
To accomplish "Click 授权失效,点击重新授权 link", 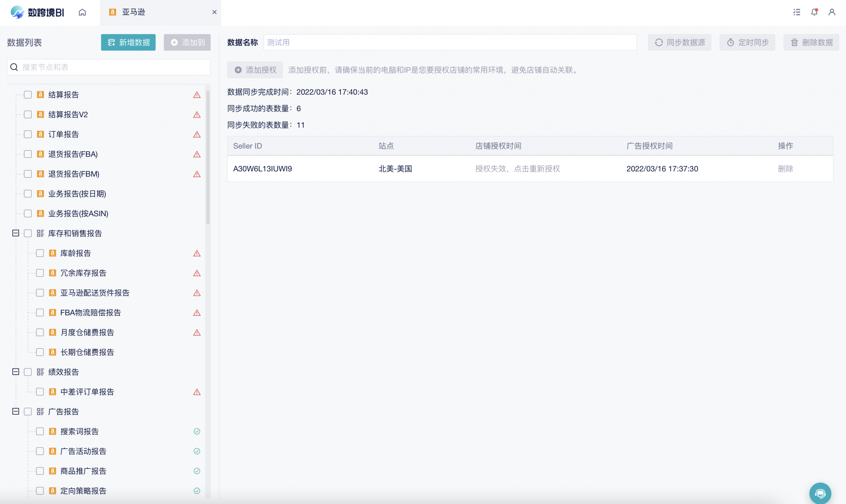I will click(518, 169).
